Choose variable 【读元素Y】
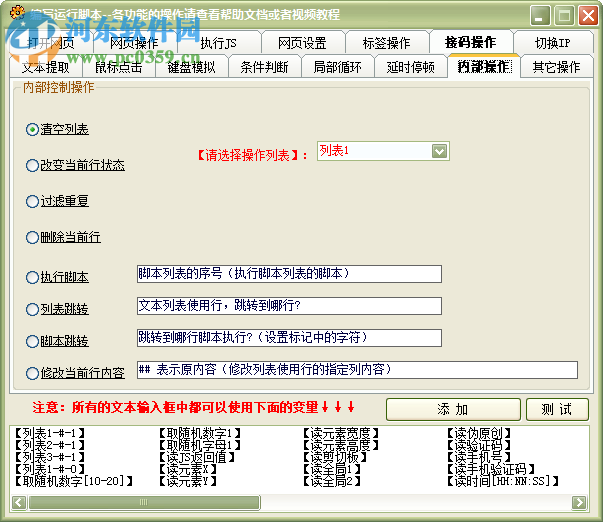The image size is (603, 522). point(188,481)
